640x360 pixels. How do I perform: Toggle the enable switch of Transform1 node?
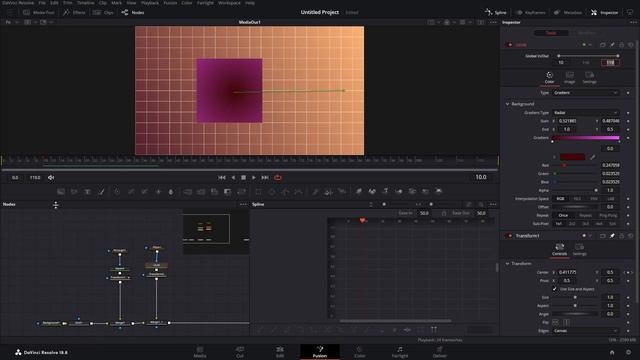(x=509, y=236)
